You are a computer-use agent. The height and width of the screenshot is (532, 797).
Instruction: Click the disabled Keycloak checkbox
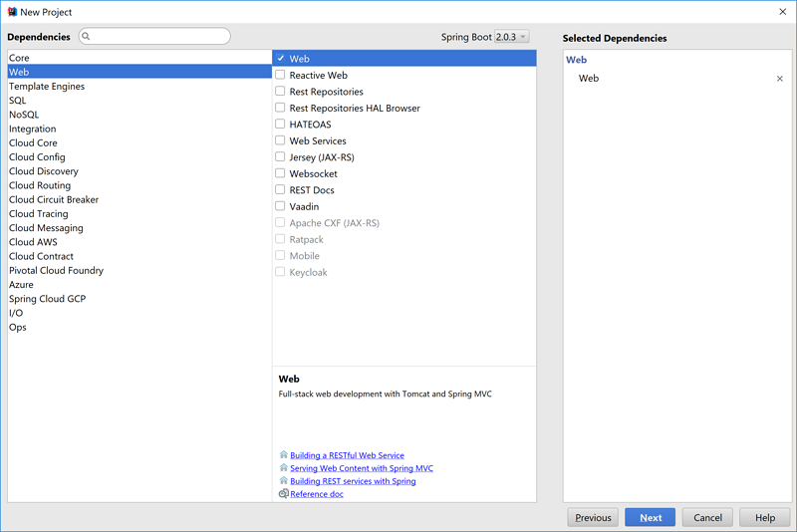click(x=280, y=272)
